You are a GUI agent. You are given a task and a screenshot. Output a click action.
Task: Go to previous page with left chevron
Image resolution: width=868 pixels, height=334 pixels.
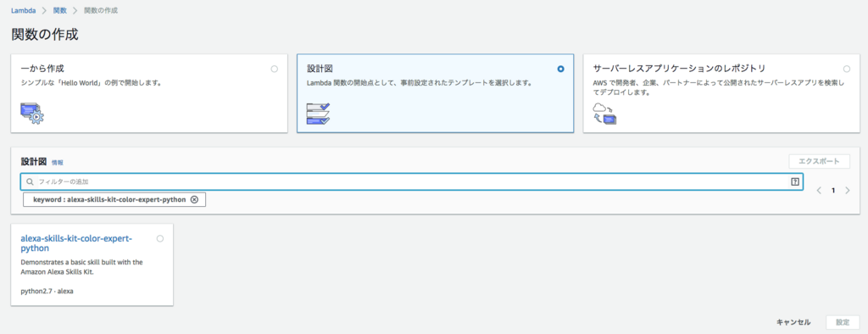[819, 191]
